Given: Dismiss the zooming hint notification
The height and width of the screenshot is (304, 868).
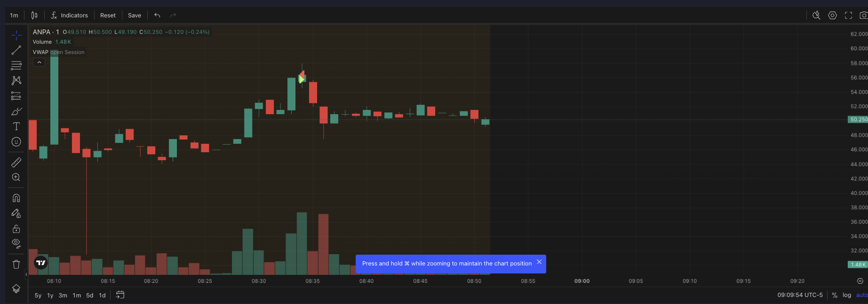Looking at the screenshot, I should coord(539,262).
